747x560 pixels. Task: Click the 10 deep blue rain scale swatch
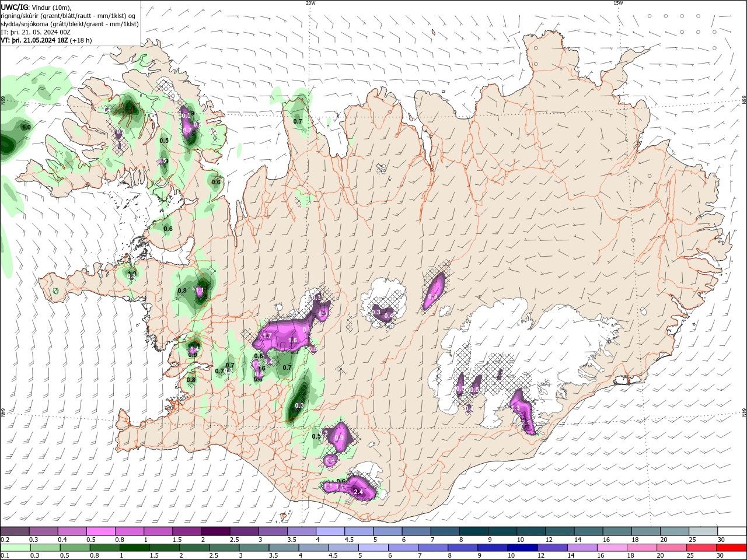[522, 548]
